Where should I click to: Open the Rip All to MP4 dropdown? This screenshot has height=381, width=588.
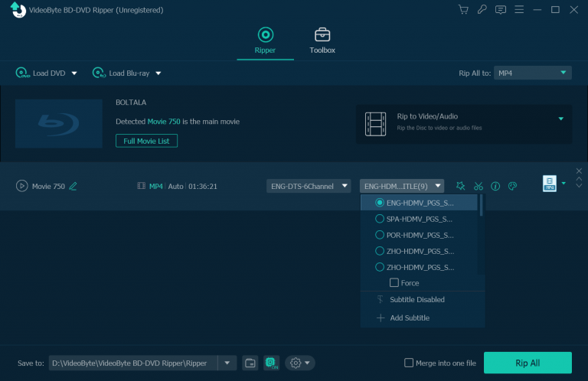(x=533, y=73)
